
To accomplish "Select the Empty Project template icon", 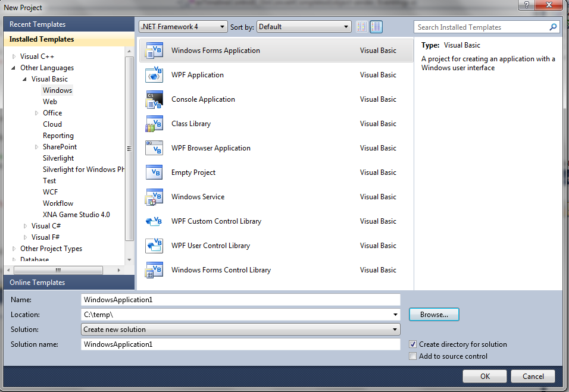I will coord(154,172).
